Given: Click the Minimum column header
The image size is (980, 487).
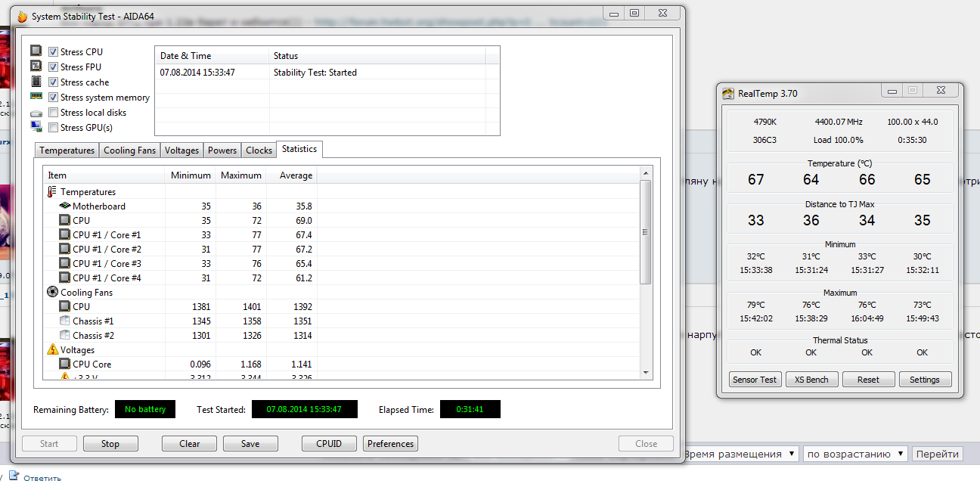Looking at the screenshot, I should pyautogui.click(x=191, y=175).
